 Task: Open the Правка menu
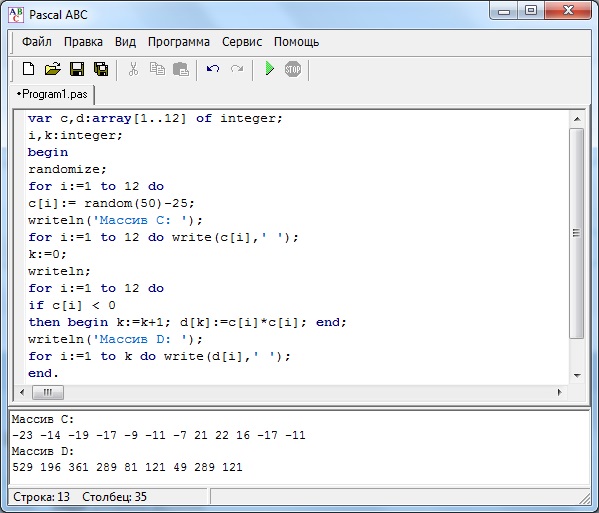point(83,42)
